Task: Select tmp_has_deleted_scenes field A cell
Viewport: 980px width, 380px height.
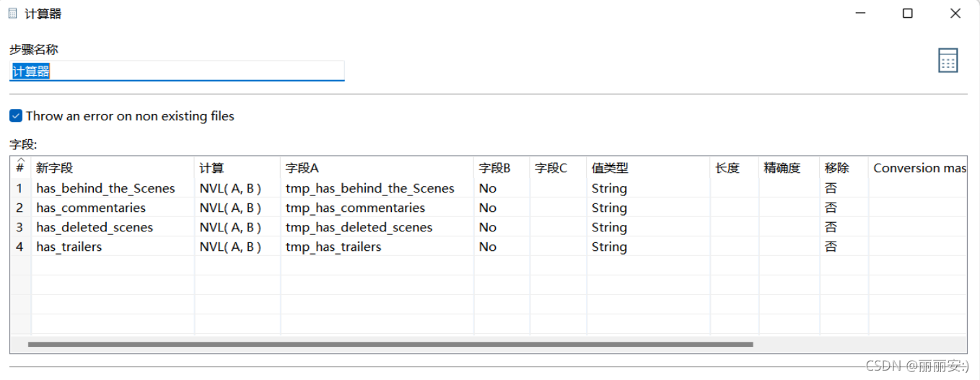Action: [x=377, y=227]
